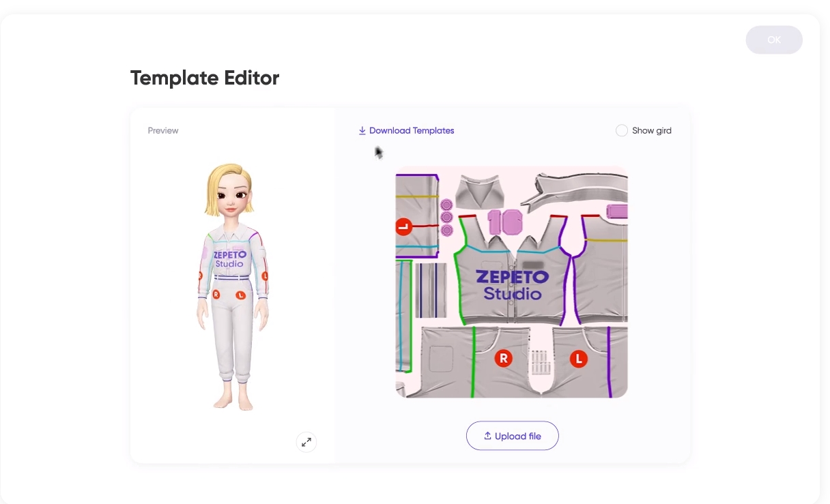Open the Download Templates link
Viewport: 830px width, 504px height.
coord(406,130)
